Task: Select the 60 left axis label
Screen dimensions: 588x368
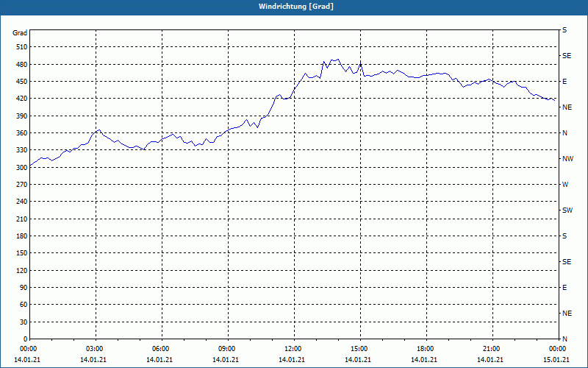Action: (x=24, y=305)
